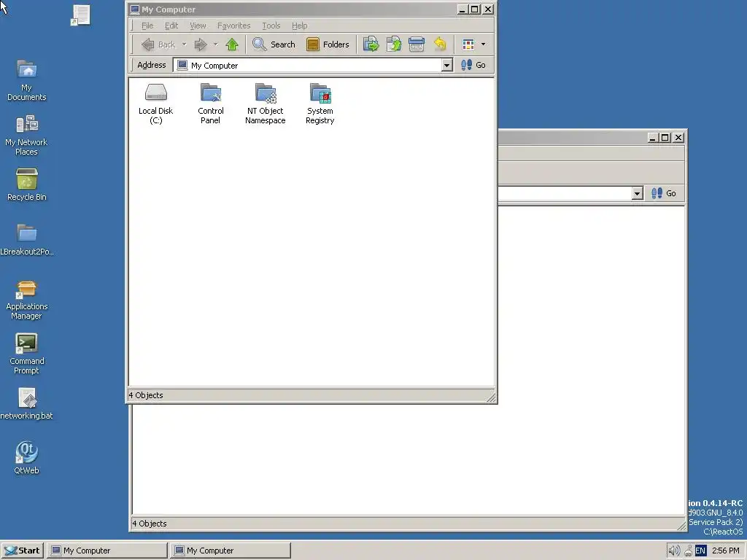Click the front window's title bar icon
This screenshot has width=747, height=560.
[135, 9]
